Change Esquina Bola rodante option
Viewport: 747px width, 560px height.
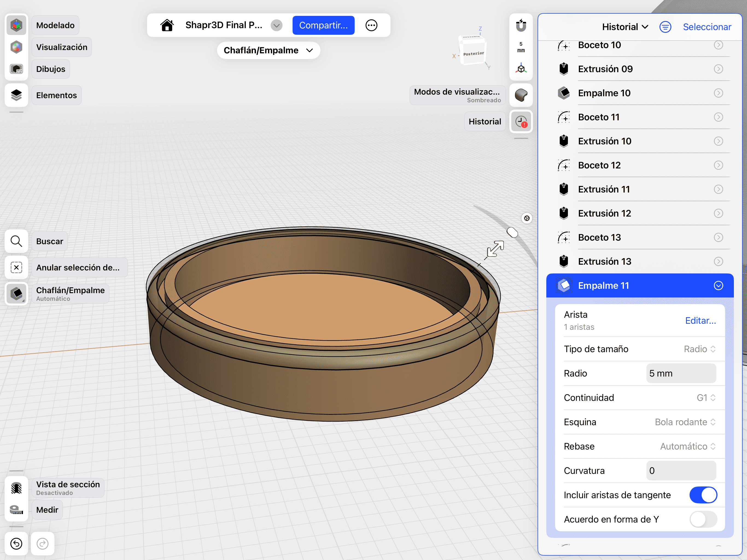pos(685,422)
